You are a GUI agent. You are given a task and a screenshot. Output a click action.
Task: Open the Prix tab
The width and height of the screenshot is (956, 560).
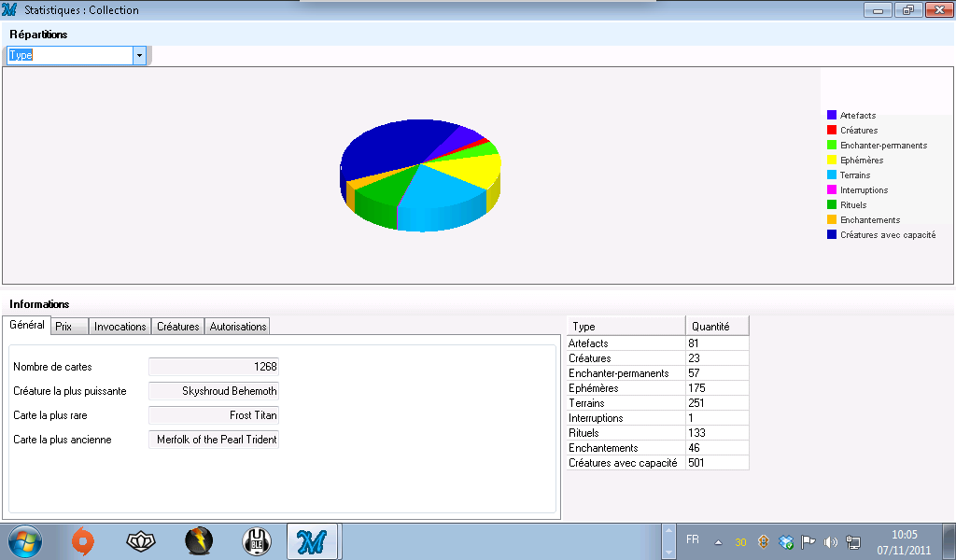point(69,327)
